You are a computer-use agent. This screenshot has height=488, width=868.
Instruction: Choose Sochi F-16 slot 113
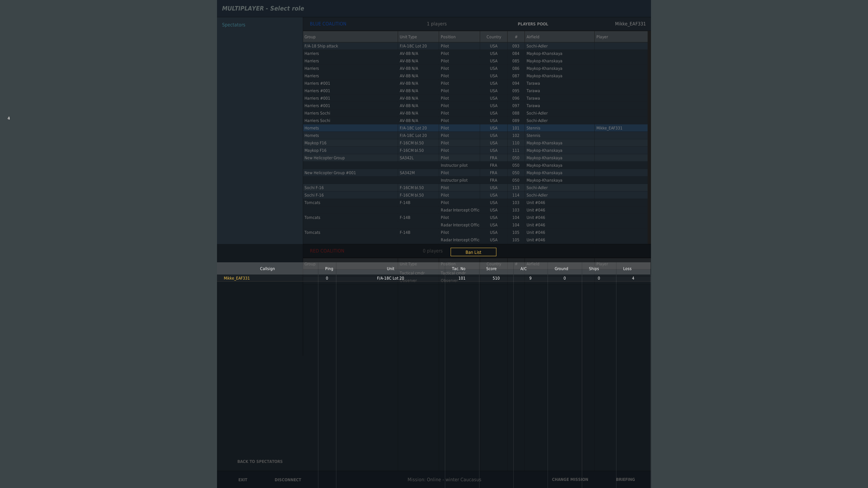475,188
